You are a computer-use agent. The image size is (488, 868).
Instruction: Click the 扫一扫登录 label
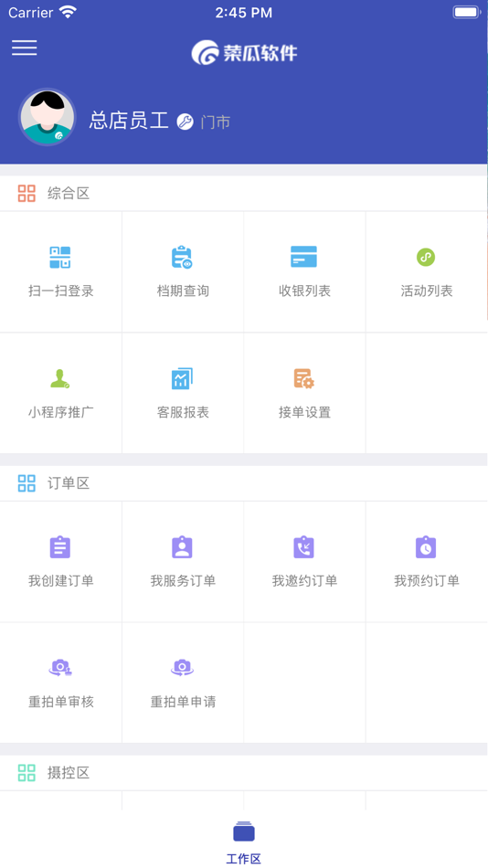[x=61, y=291]
